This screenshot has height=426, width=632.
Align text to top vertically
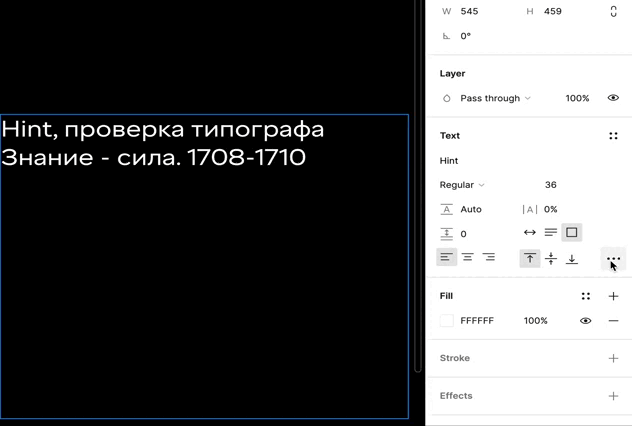(530, 258)
